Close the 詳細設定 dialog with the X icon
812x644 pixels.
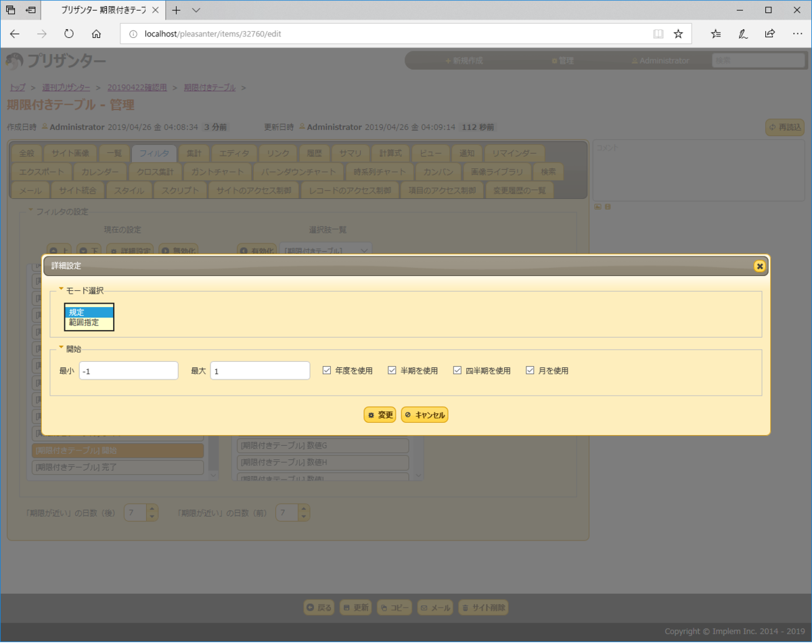point(759,267)
